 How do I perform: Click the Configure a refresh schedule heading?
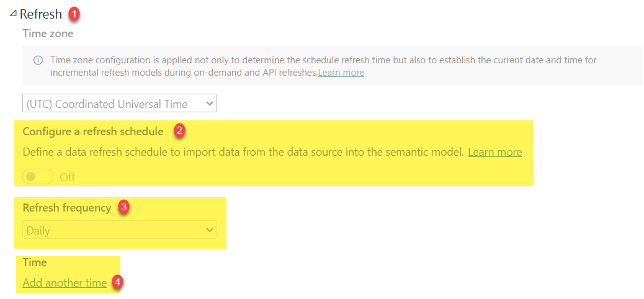click(93, 132)
